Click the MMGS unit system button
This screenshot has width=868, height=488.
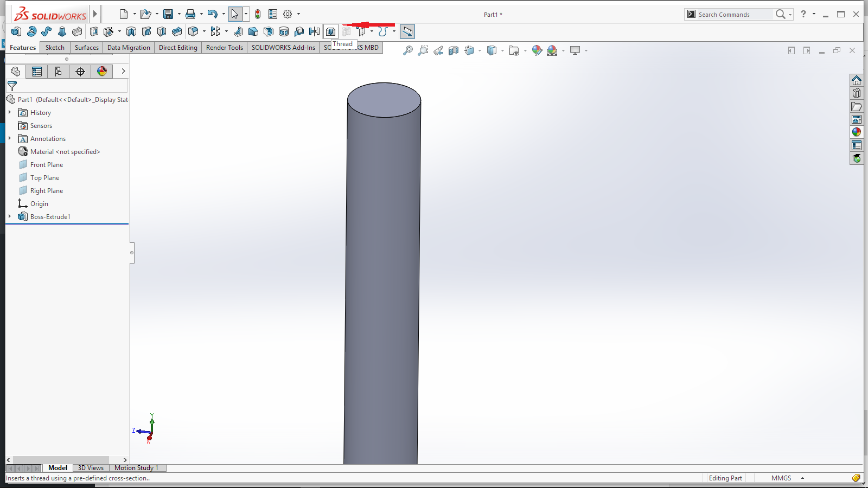pos(781,478)
